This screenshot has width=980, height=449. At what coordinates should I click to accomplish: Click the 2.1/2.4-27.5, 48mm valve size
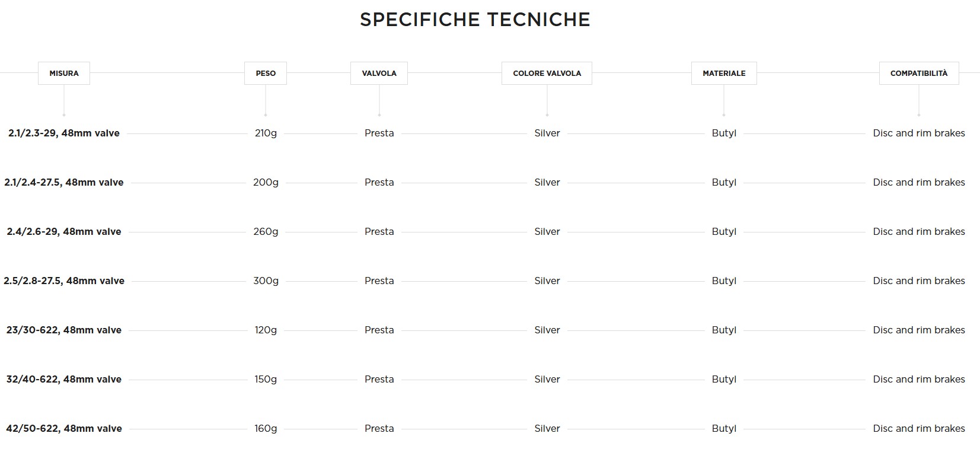point(64,183)
